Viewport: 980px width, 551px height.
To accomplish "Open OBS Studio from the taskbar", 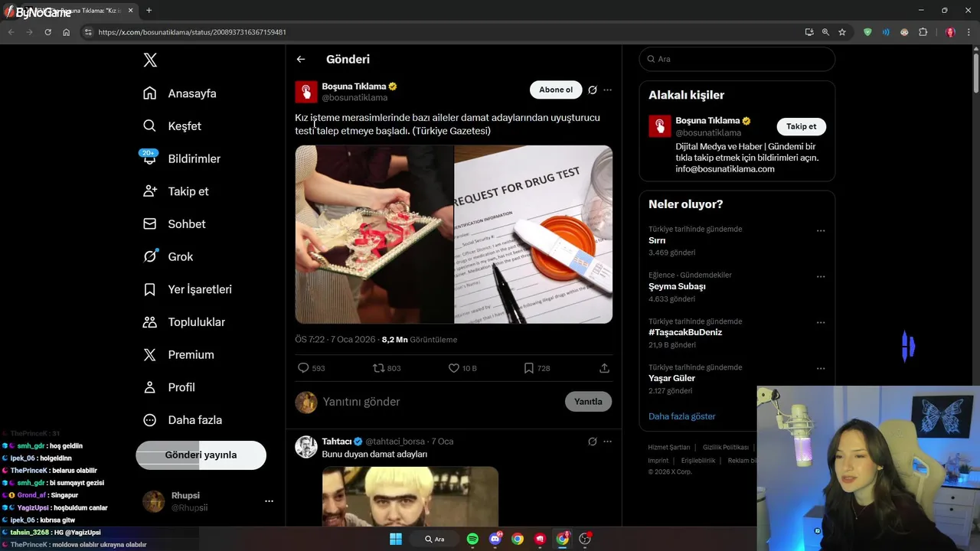I will [x=585, y=539].
